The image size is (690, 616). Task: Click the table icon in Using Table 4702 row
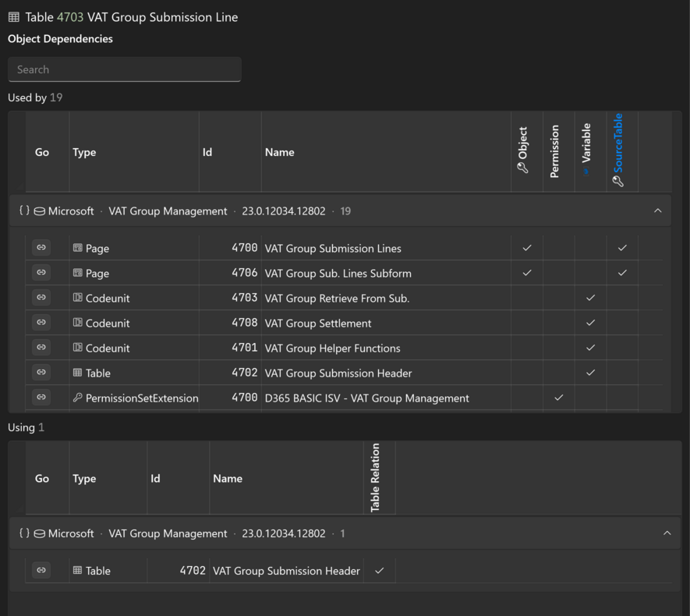(77, 571)
